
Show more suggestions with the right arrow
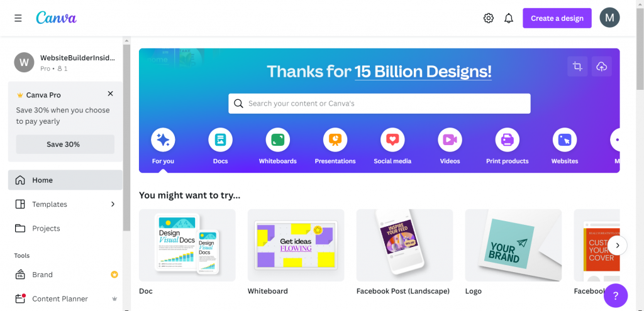618,246
